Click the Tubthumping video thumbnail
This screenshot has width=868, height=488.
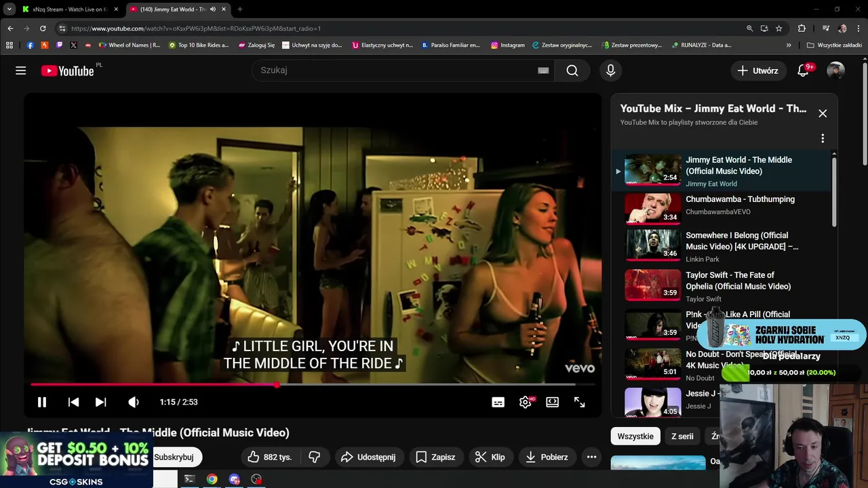click(652, 208)
